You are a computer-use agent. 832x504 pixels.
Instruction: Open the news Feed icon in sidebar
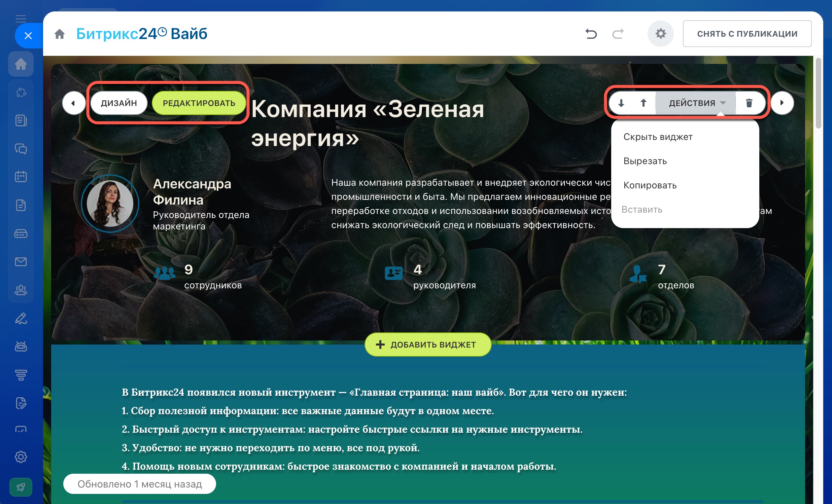(x=21, y=120)
